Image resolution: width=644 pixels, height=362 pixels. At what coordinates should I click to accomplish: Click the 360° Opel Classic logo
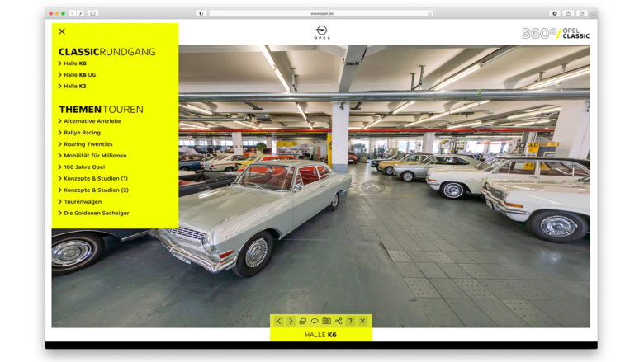pos(556,33)
